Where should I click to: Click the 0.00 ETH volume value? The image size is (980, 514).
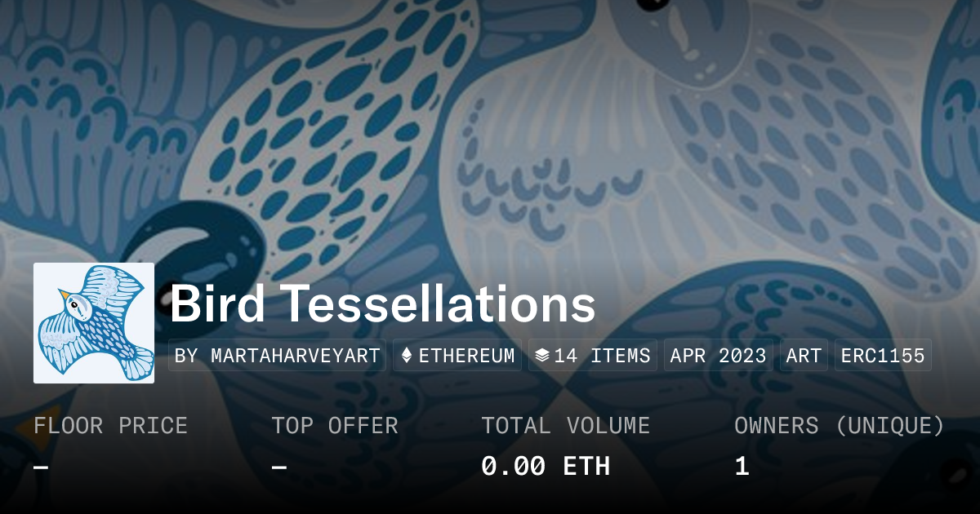pos(545,467)
